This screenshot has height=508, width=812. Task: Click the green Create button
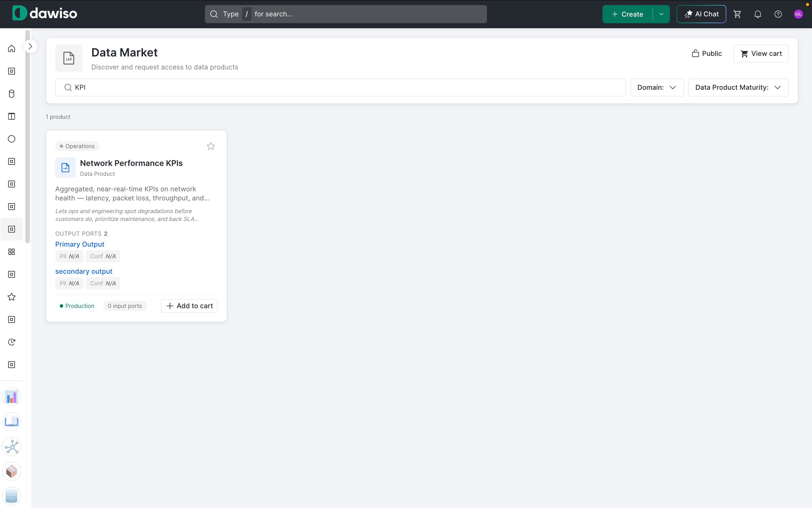pos(627,14)
